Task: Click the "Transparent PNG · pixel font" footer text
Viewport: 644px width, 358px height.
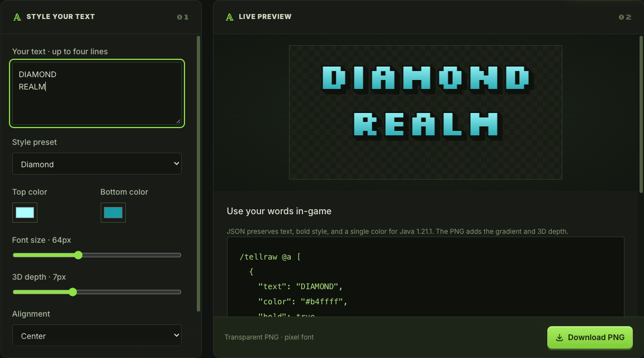Action: coord(269,337)
